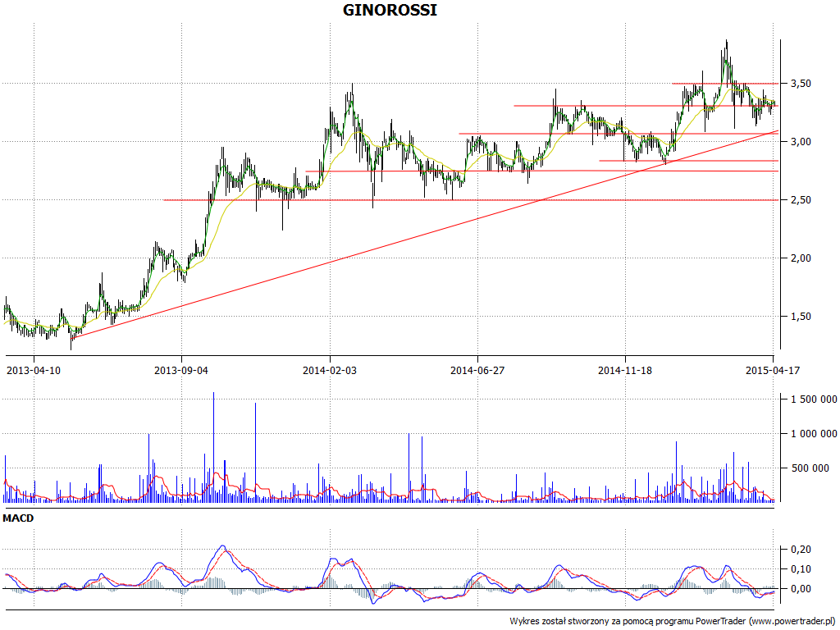Viewport: 840px width, 630px height.
Task: Select the 2013-04-10 date label
Action: point(33,370)
